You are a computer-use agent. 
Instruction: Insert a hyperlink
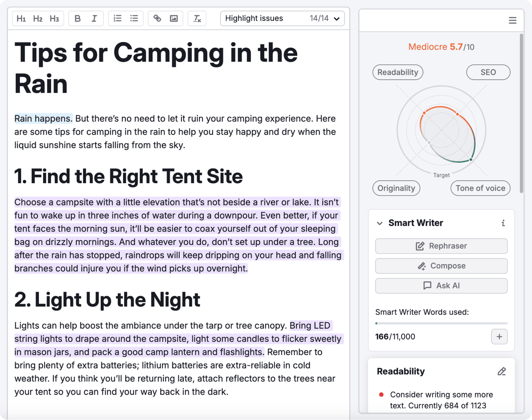tap(157, 18)
